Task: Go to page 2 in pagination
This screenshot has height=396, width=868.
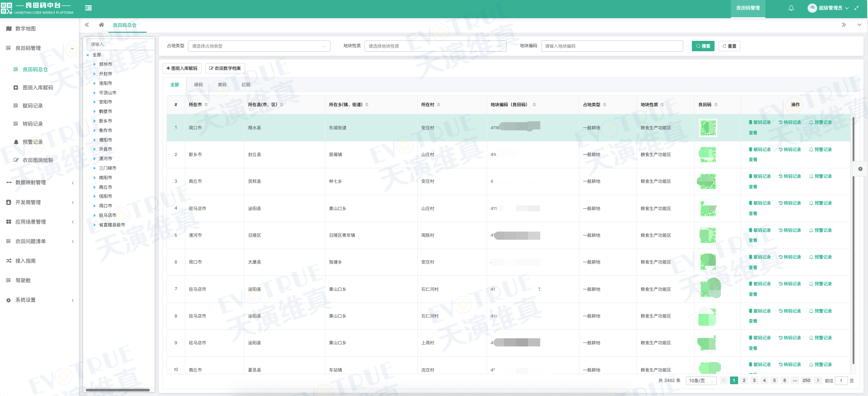Action: [x=744, y=381]
